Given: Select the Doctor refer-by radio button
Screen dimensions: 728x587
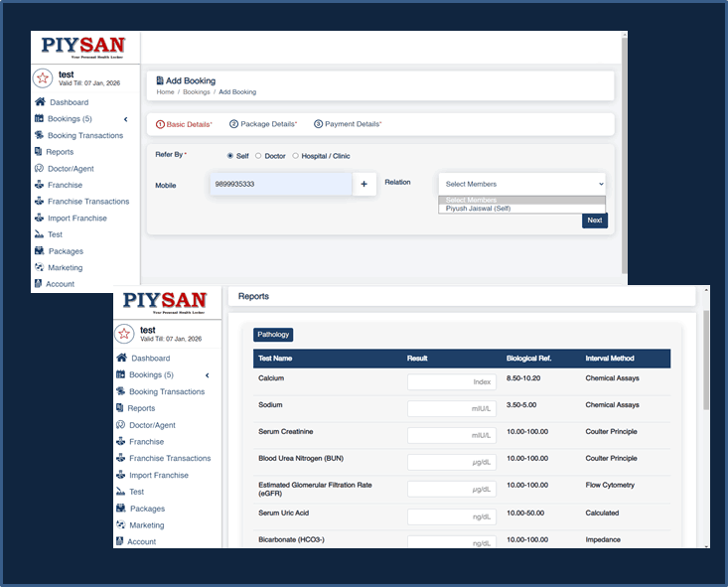Looking at the screenshot, I should pyautogui.click(x=258, y=156).
